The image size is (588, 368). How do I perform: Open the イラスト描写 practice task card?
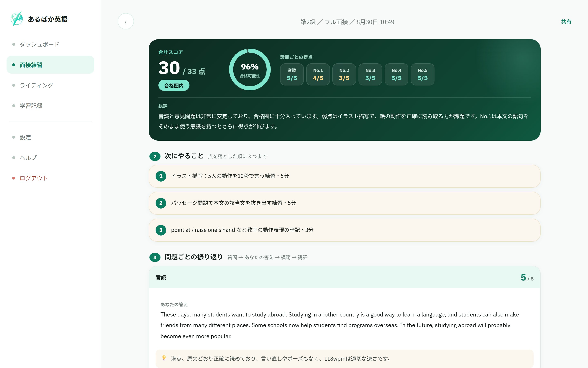point(345,176)
